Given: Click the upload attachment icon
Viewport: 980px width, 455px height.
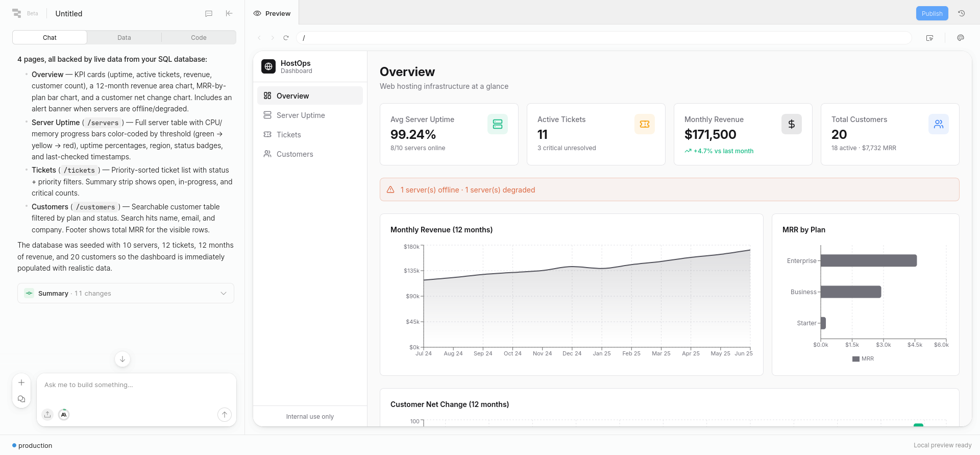Looking at the screenshot, I should tap(47, 415).
